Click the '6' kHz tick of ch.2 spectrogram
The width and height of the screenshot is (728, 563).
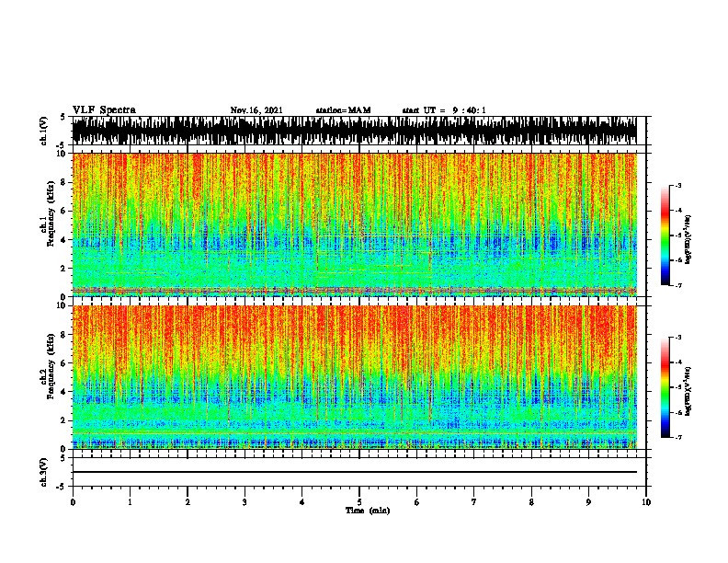pos(64,363)
